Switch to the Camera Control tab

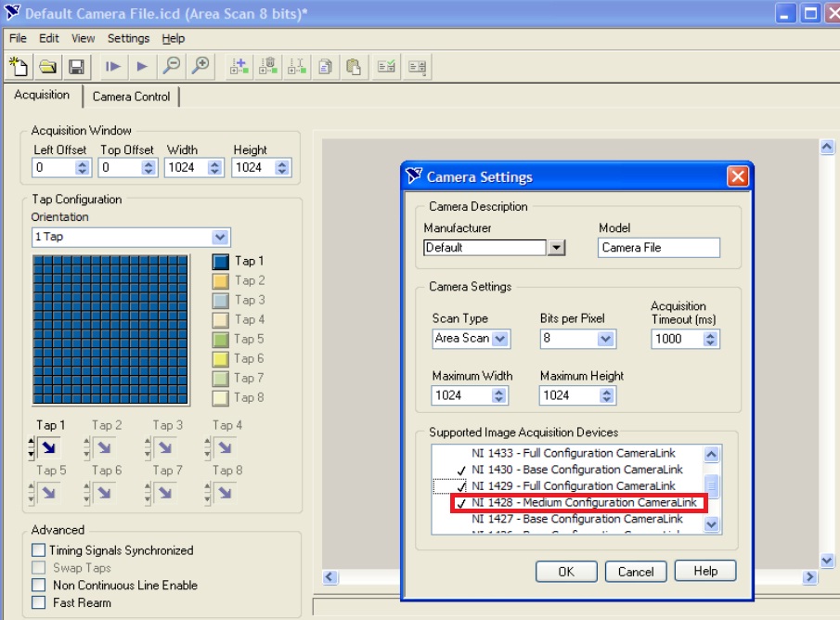point(131,97)
